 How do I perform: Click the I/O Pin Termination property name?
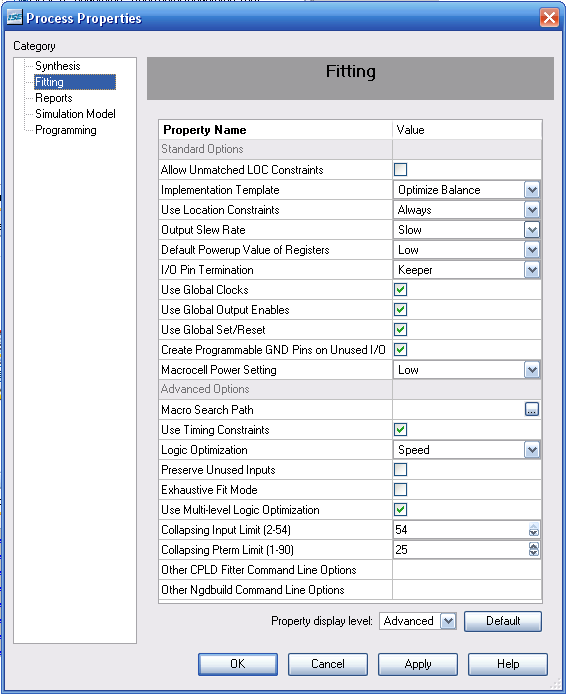(207, 269)
